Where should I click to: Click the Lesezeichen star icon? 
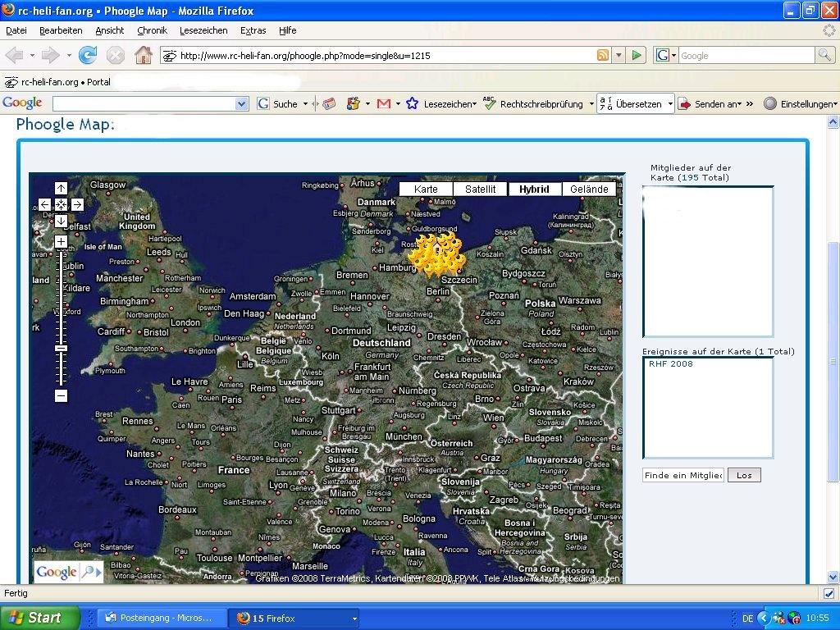(x=412, y=104)
